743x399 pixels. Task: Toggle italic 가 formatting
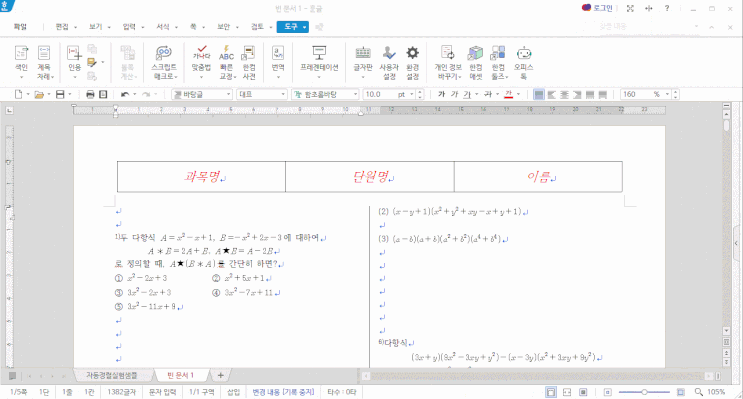(454, 94)
